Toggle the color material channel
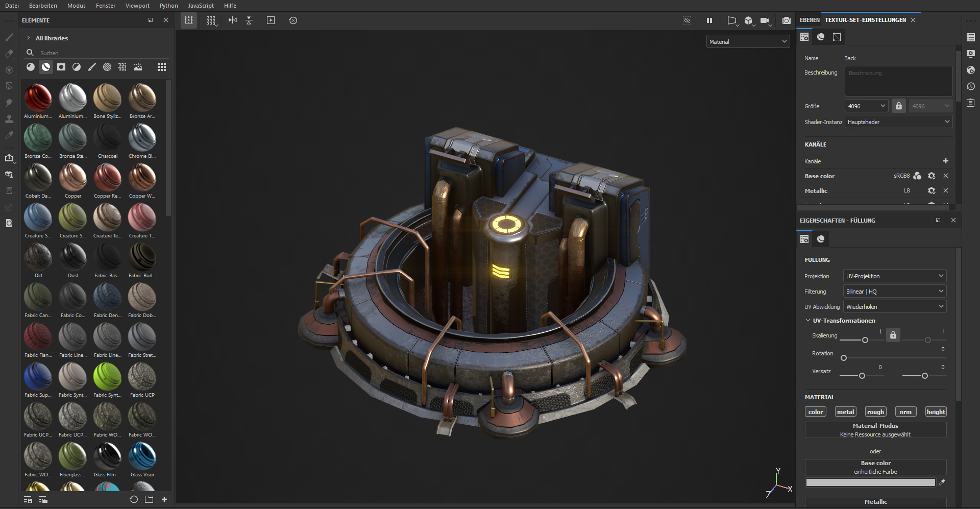 coord(815,412)
